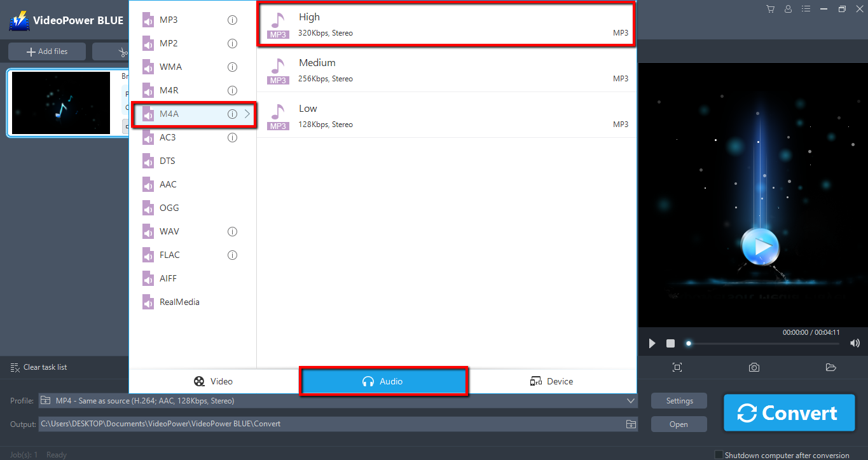Select AIFF audio format

pos(193,278)
